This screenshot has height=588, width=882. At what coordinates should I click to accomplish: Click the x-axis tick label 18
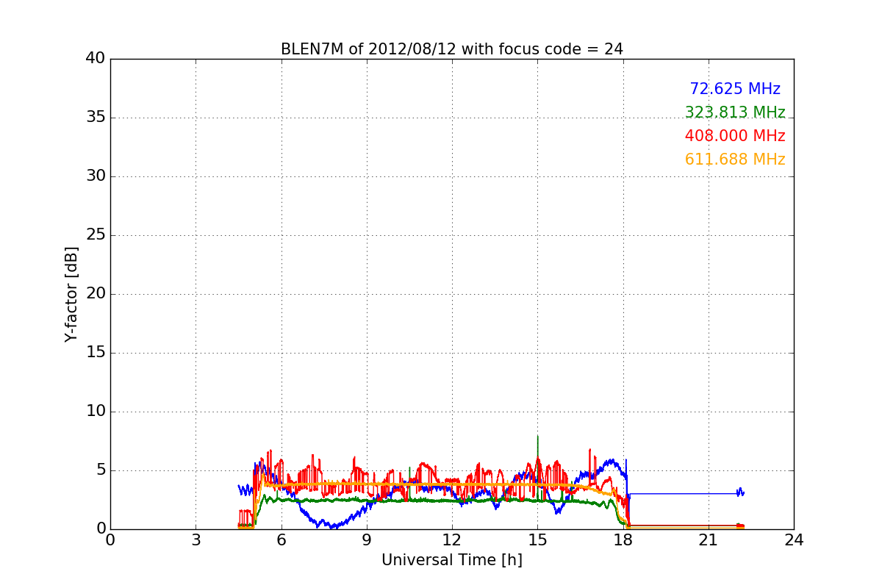click(623, 540)
